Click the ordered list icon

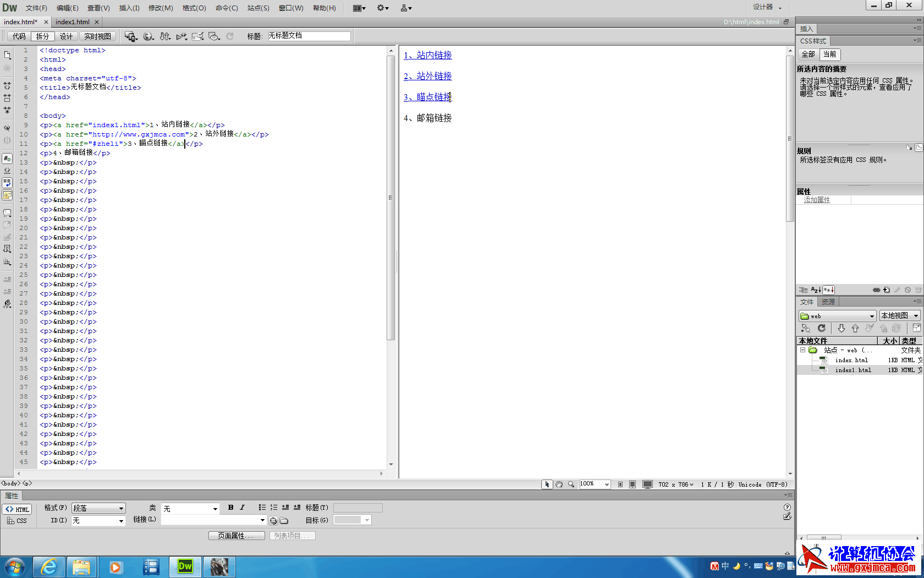click(274, 508)
